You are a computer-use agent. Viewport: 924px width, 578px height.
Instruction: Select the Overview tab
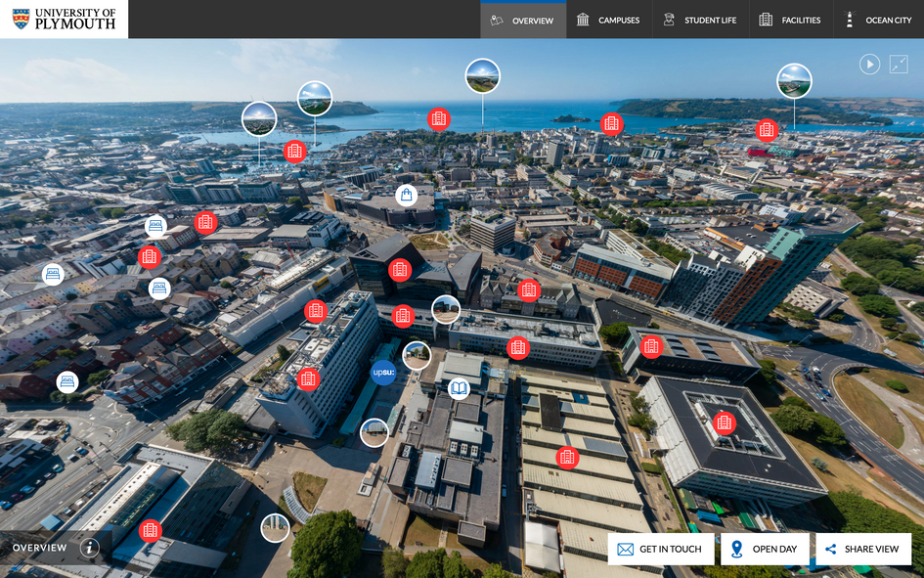coord(523,20)
